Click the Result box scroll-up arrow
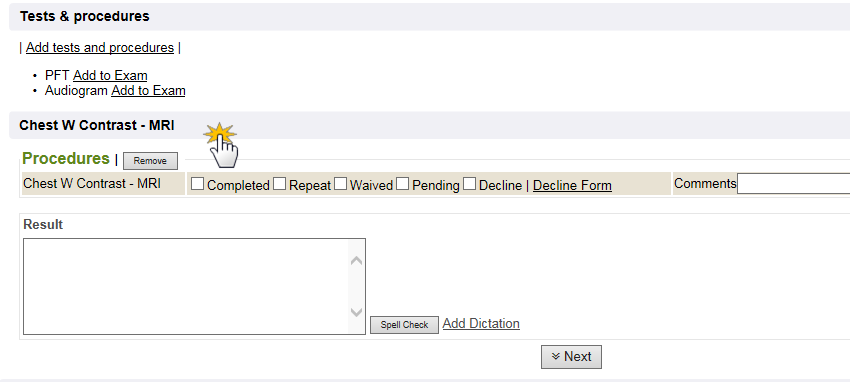The height and width of the screenshot is (382, 850). coord(356,261)
